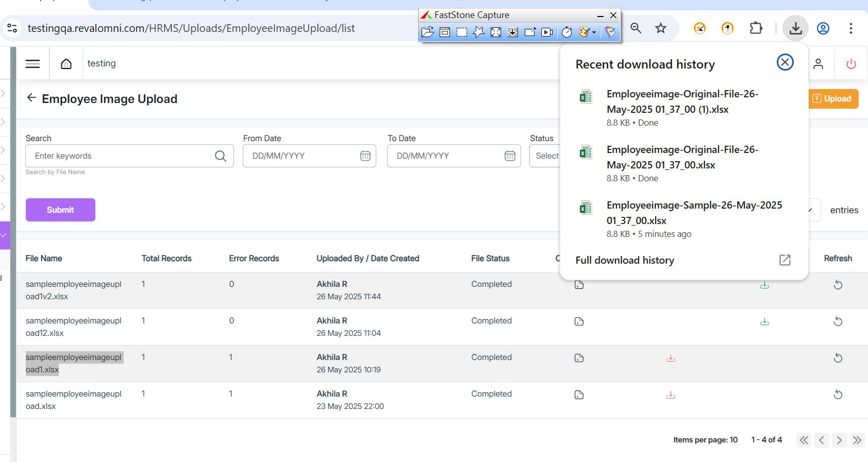Download error file for sampleemployeeimageupload1.xlsx
The width and height of the screenshot is (868, 462).
coord(671,358)
